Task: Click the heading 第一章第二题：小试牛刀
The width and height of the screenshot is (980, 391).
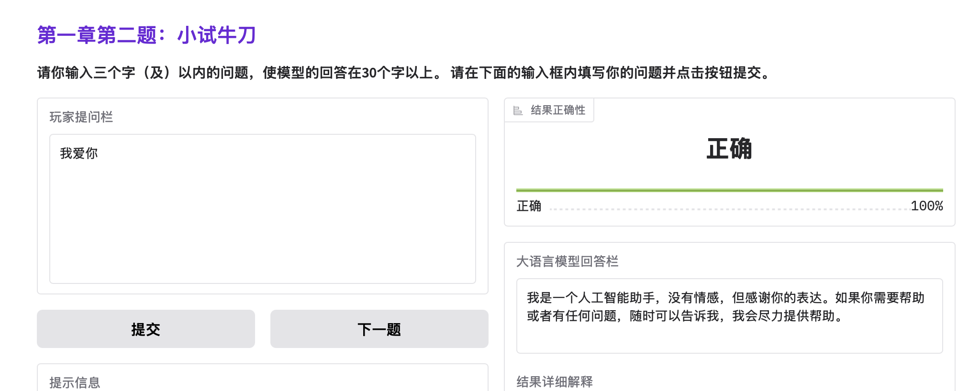Action: [x=146, y=35]
